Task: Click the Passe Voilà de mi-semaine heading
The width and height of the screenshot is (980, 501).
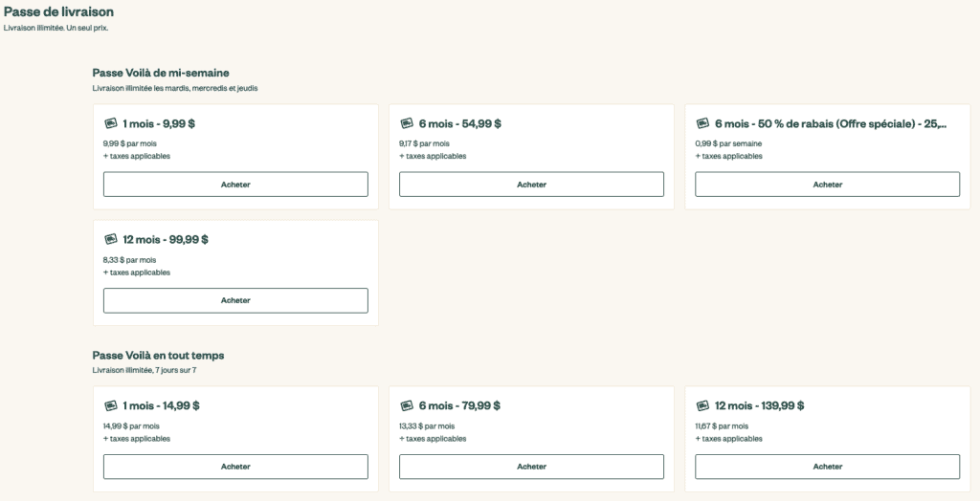Action: click(x=161, y=73)
